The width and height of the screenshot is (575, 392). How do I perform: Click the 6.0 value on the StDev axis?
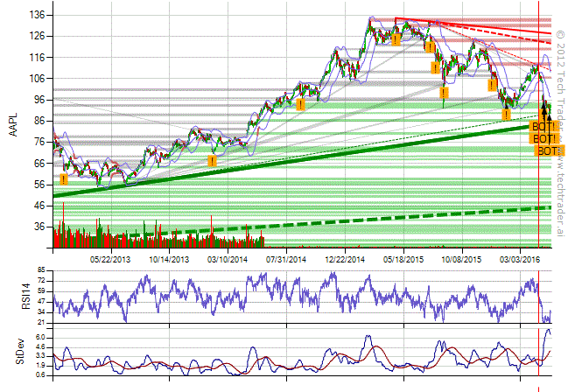pyautogui.click(x=40, y=338)
